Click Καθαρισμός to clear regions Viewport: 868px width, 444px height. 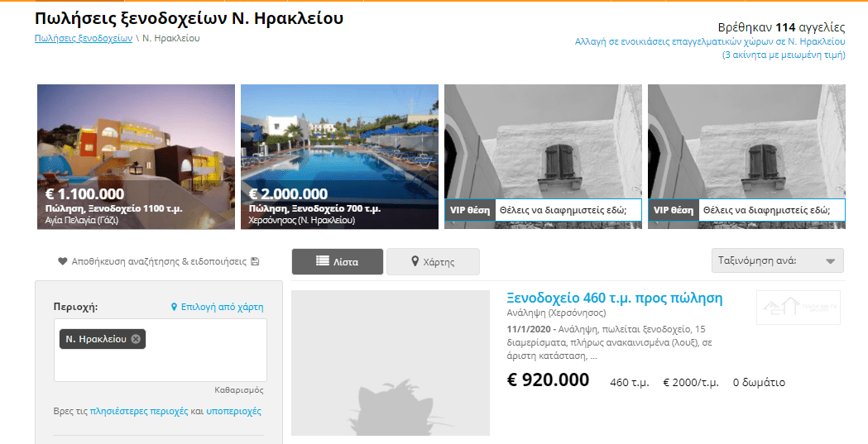tap(238, 389)
